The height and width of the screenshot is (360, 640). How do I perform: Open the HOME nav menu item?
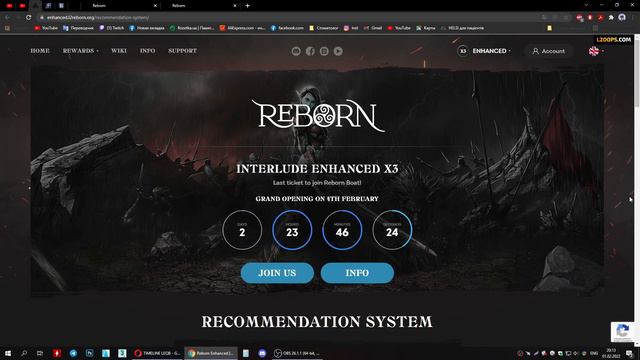point(40,51)
